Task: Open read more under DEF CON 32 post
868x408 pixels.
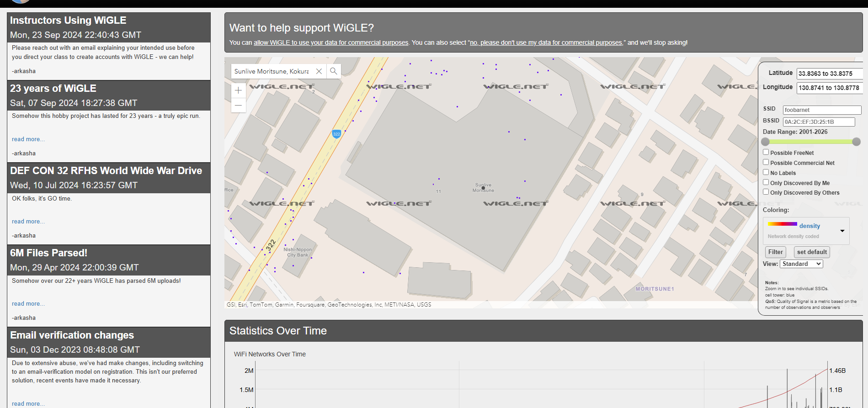Action: tap(28, 222)
